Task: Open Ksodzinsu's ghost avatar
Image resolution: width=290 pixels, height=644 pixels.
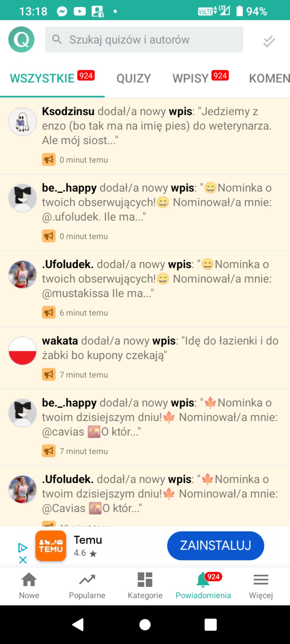Action: 22,121
